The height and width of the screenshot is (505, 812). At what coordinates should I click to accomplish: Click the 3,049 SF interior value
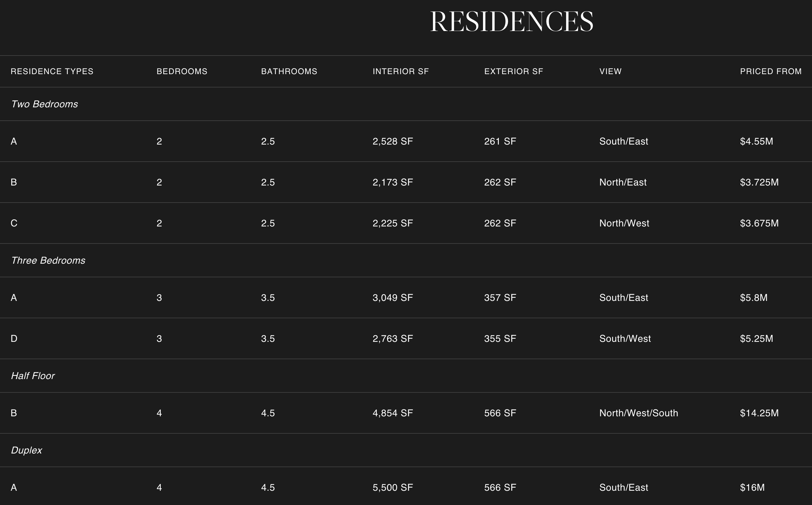point(392,298)
